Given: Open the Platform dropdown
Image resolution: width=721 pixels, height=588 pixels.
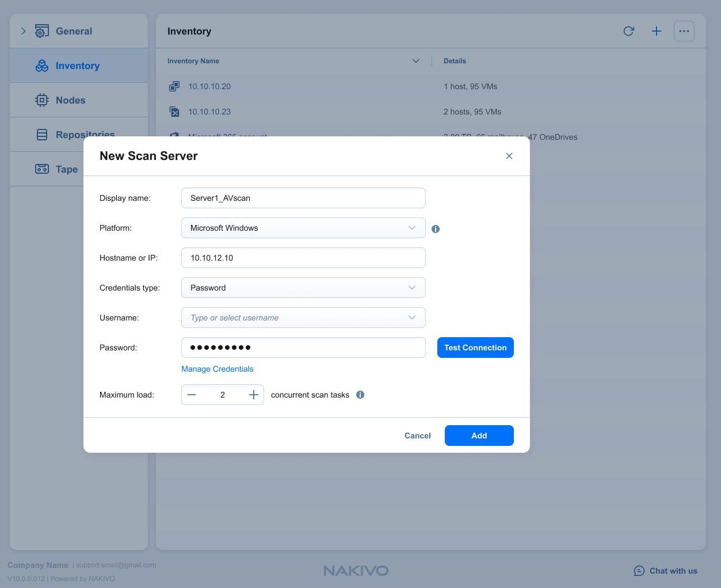Looking at the screenshot, I should tap(303, 228).
